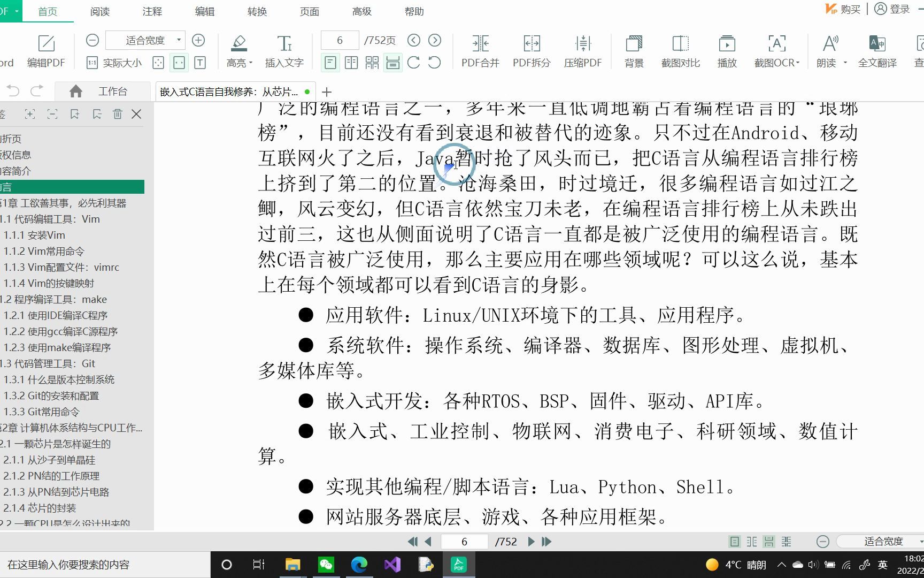924x578 pixels.
Task: Close the bookmark sidebar panel
Action: (x=137, y=114)
